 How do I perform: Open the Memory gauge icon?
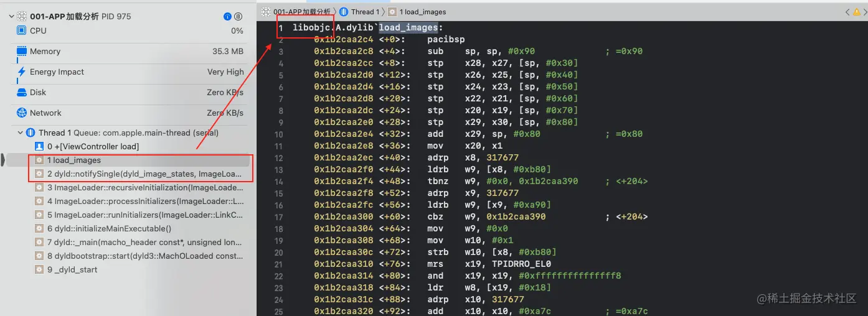pos(22,52)
